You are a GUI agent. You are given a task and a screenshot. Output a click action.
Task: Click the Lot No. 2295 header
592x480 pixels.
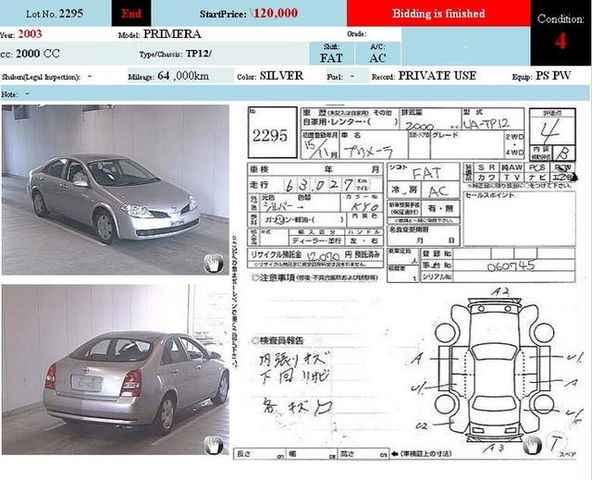pos(54,14)
